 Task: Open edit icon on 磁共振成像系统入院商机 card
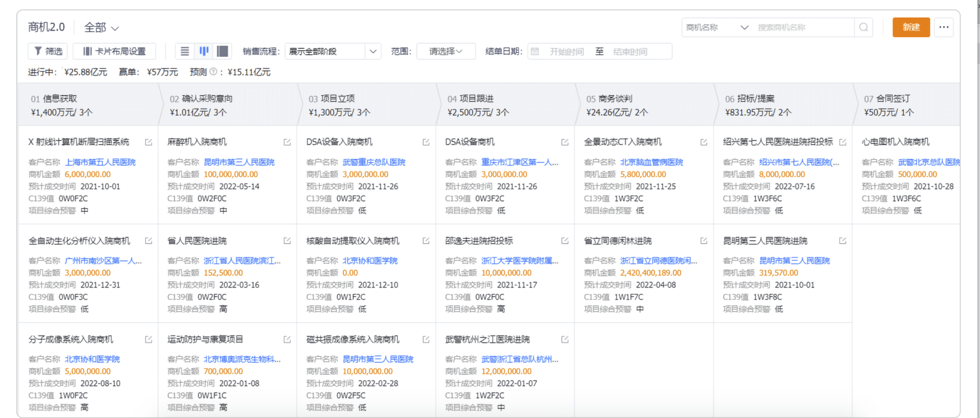pos(426,339)
